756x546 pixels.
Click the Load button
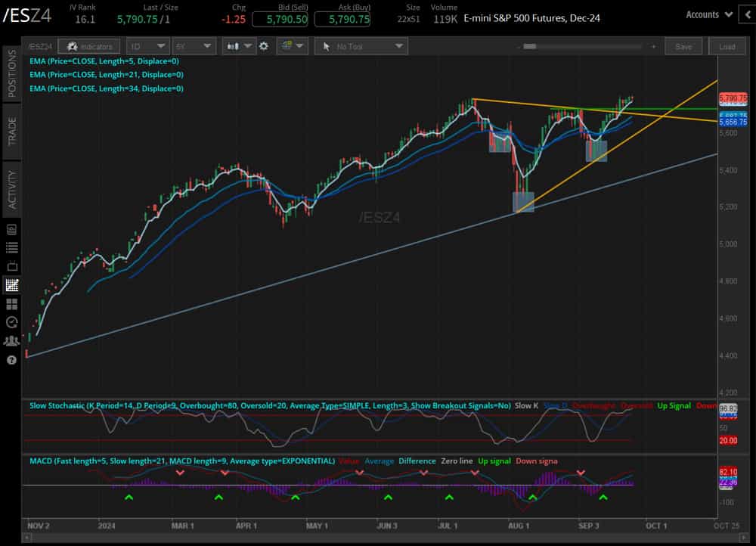pos(727,46)
